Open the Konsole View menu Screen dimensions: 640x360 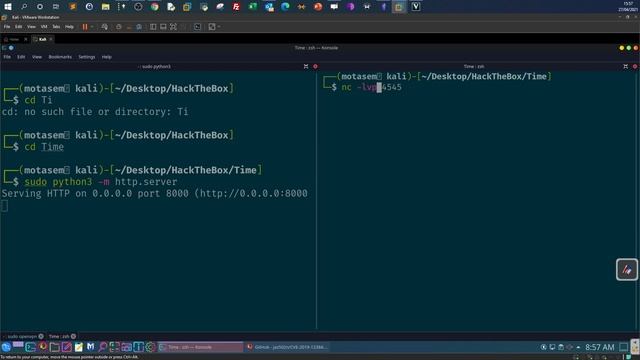[37, 57]
